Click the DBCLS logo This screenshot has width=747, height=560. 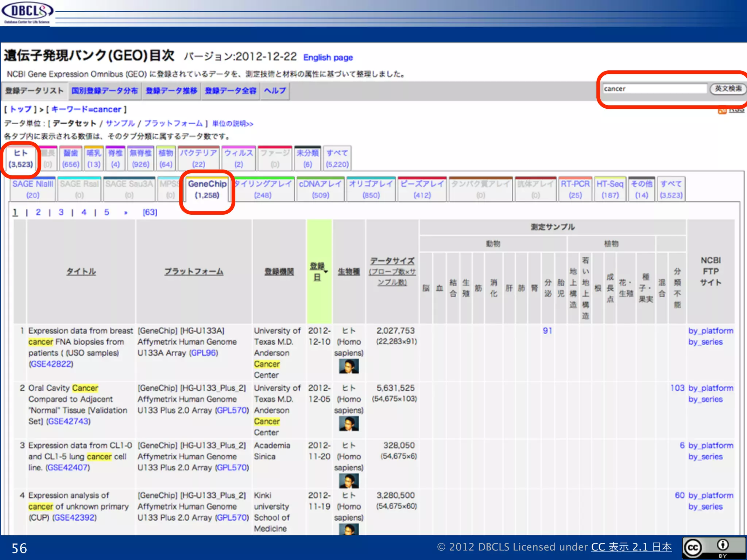click(x=27, y=13)
